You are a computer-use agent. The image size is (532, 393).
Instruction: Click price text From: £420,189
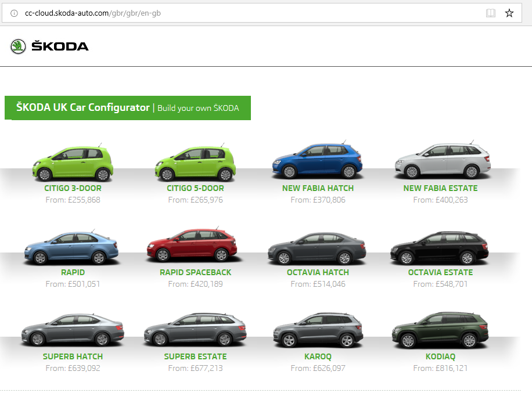(x=195, y=284)
